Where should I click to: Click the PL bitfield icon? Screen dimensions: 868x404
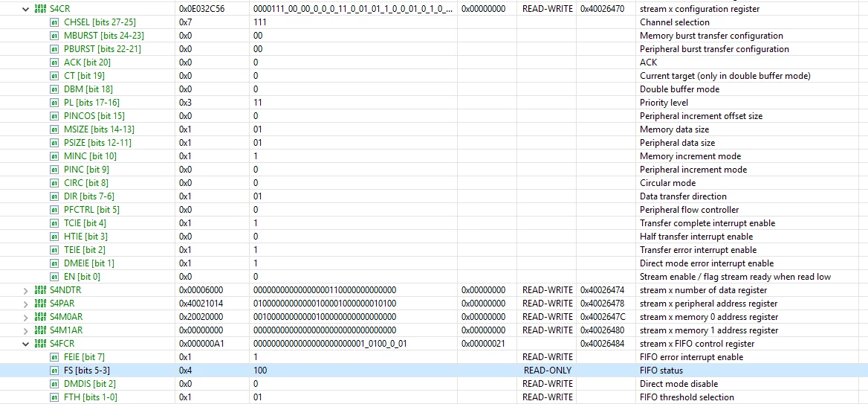(54, 103)
